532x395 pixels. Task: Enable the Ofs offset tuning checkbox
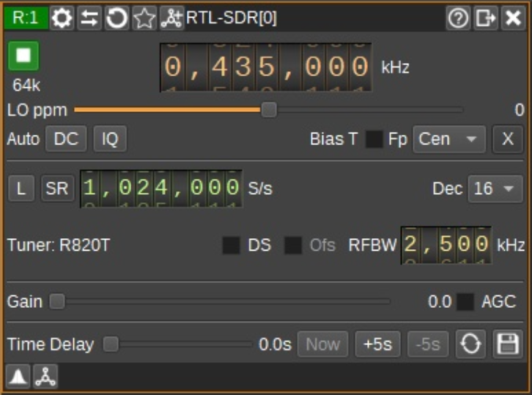293,246
